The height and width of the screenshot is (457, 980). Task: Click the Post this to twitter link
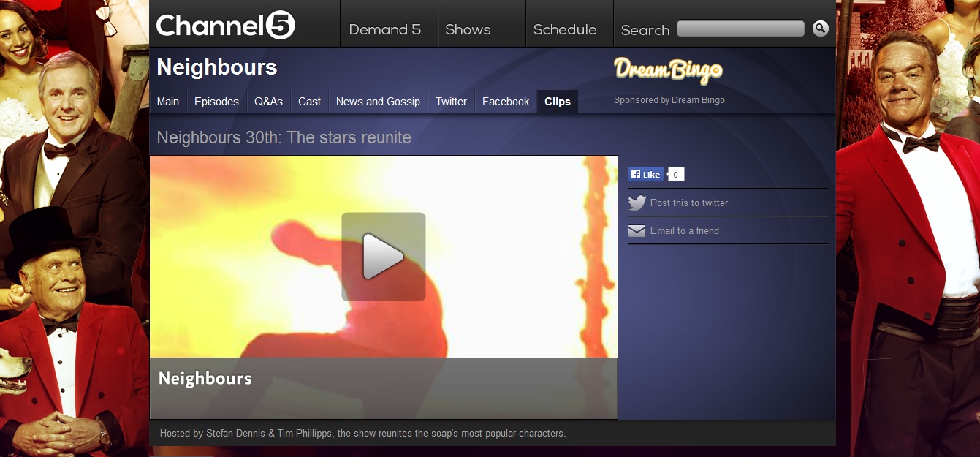tap(689, 203)
